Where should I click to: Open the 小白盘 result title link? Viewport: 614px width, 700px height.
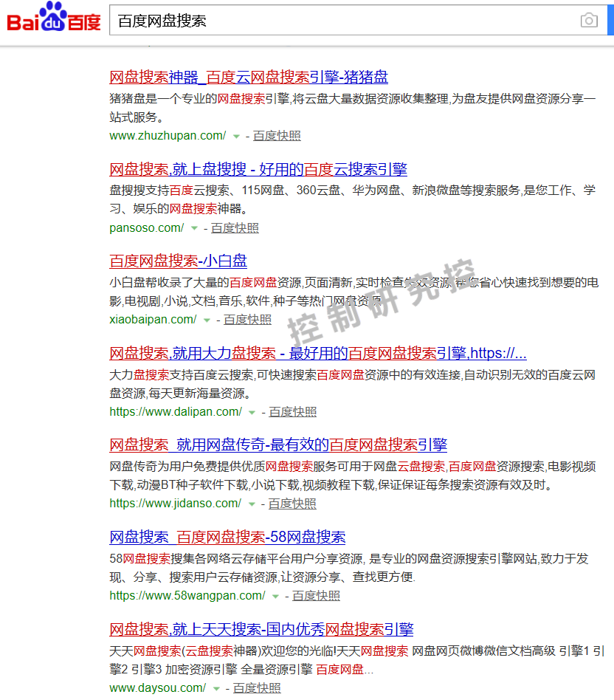[x=178, y=261]
